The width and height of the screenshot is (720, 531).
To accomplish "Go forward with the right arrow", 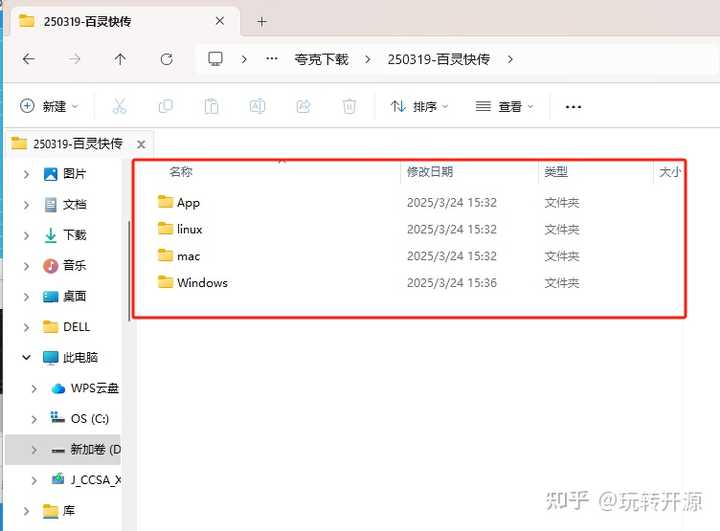I will [74, 59].
